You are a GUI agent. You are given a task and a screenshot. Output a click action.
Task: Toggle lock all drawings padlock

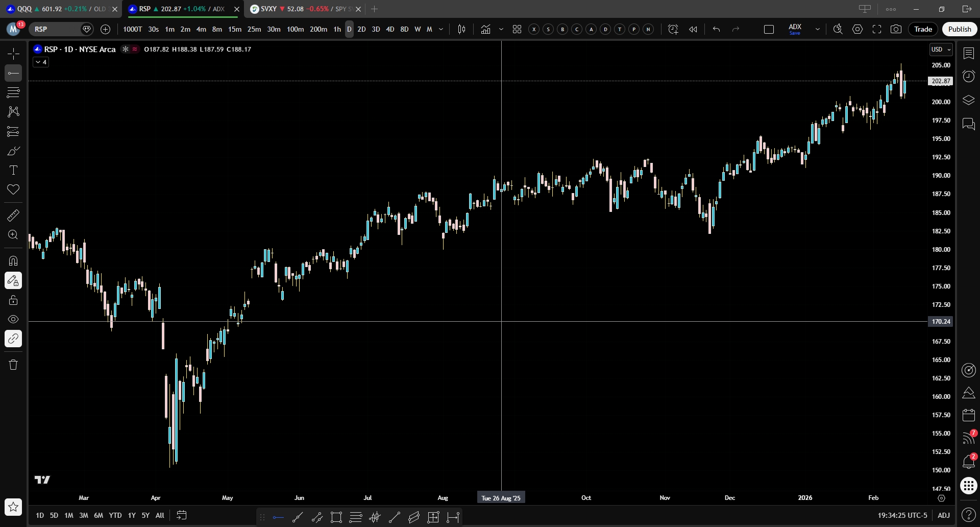(13, 300)
